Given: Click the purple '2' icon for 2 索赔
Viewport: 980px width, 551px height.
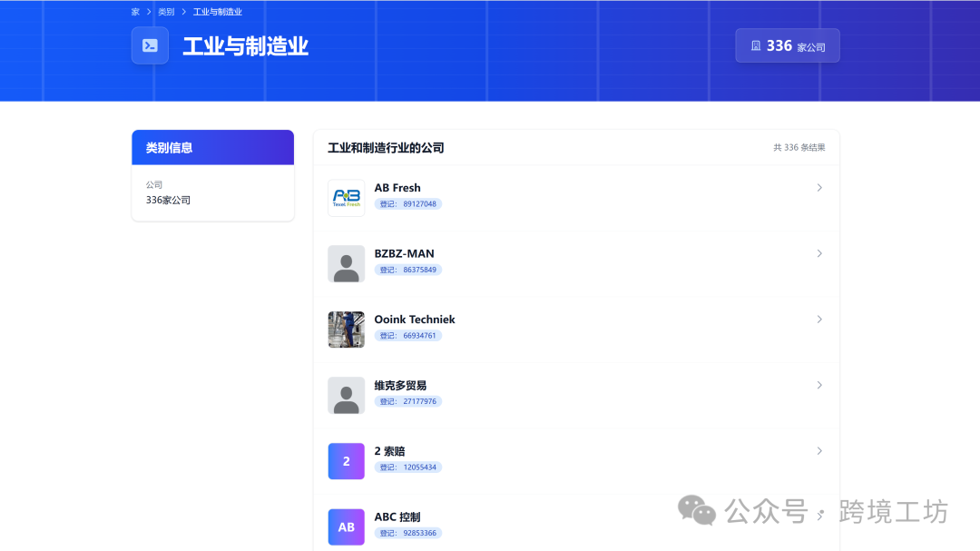Looking at the screenshot, I should [346, 461].
